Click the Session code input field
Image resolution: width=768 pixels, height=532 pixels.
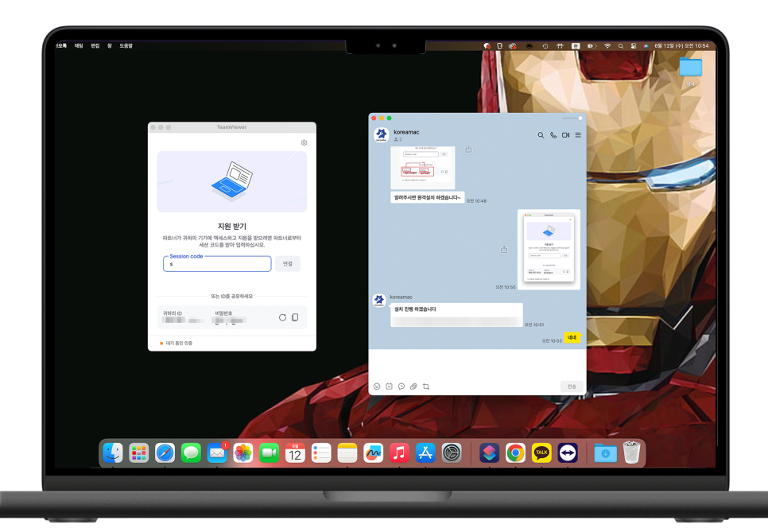click(217, 263)
